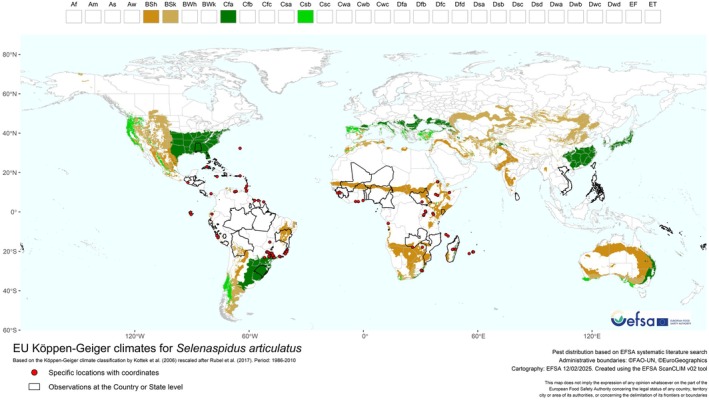Image resolution: width=709 pixels, height=400 pixels.
Task: Select the BSk tan legend swatch
Action: click(170, 17)
